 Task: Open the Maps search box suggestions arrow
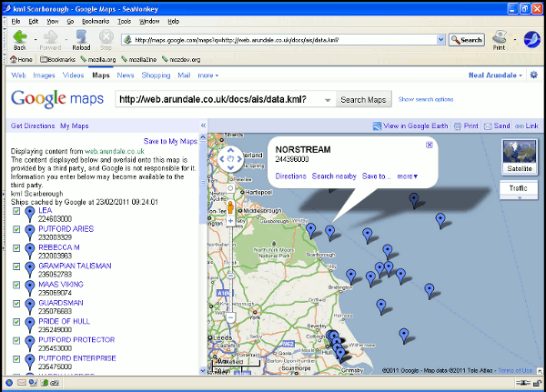[328, 100]
